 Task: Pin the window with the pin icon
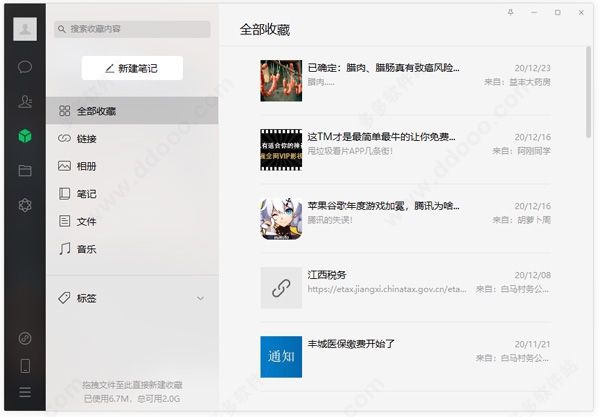tap(510, 13)
